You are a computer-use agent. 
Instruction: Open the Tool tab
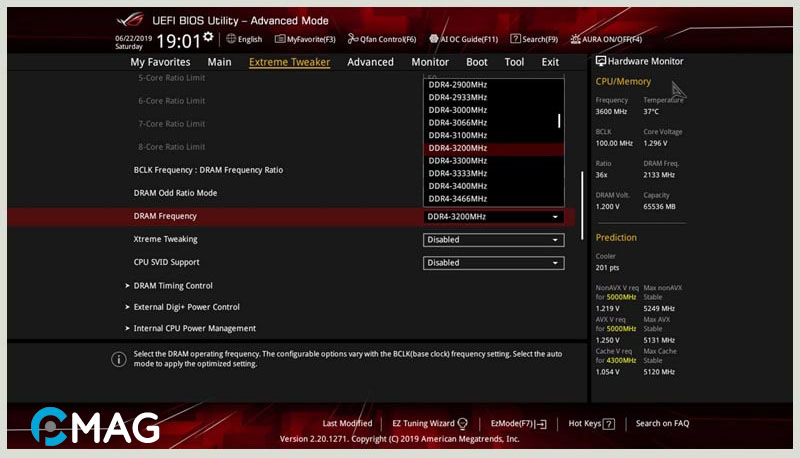pos(514,62)
